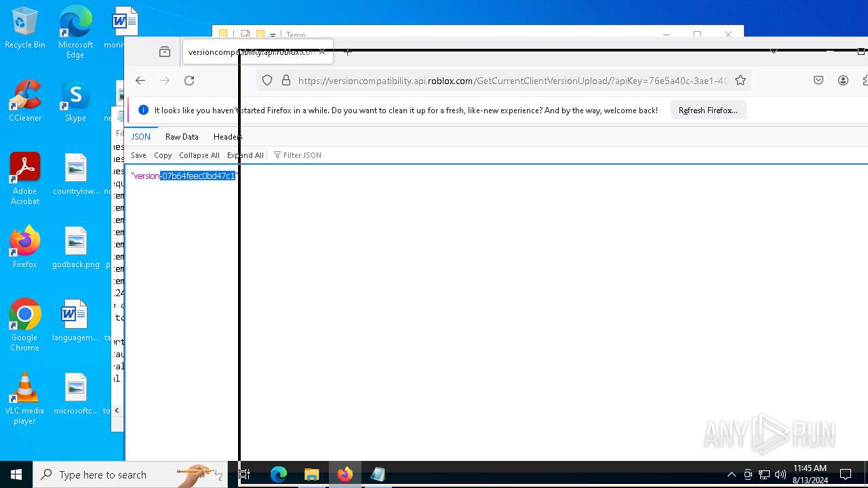Launch Microsoft Edge from desktop shortcut
The width and height of the screenshot is (868, 488).
point(75,32)
